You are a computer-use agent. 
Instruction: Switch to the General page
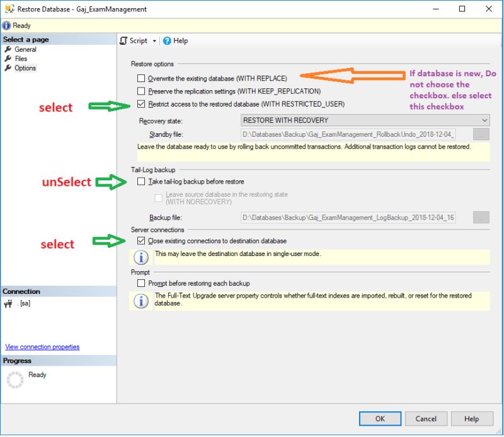(25, 49)
